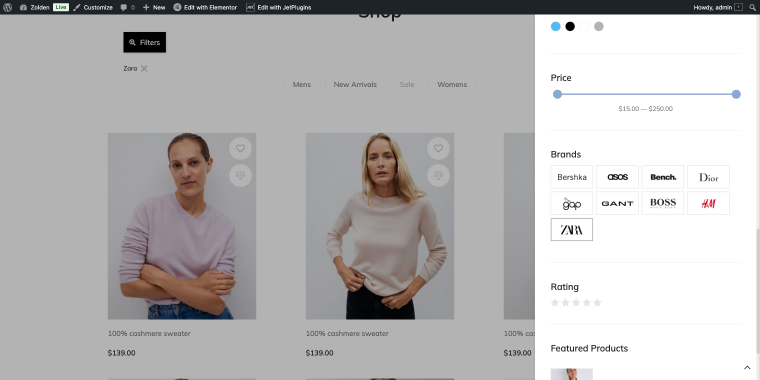
Task: Click the admin bar search icon
Action: 752,7
